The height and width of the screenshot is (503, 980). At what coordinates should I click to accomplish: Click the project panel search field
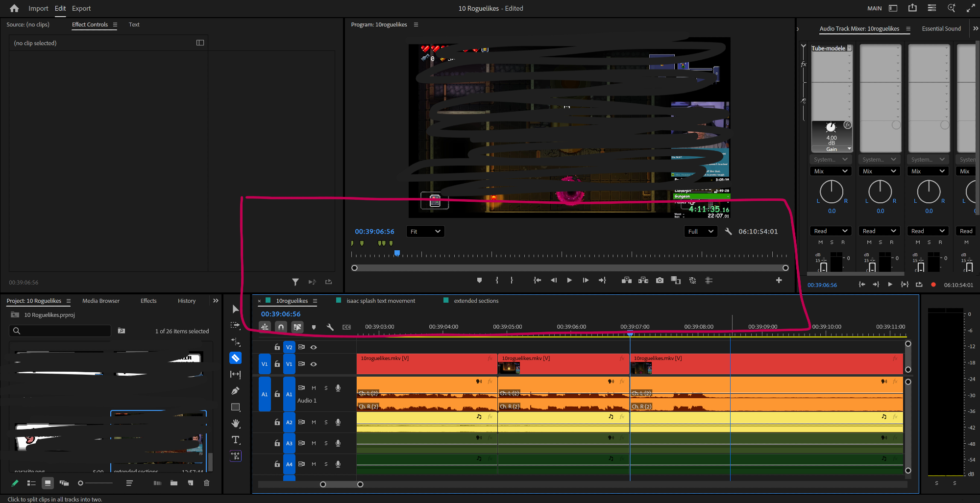tap(64, 331)
